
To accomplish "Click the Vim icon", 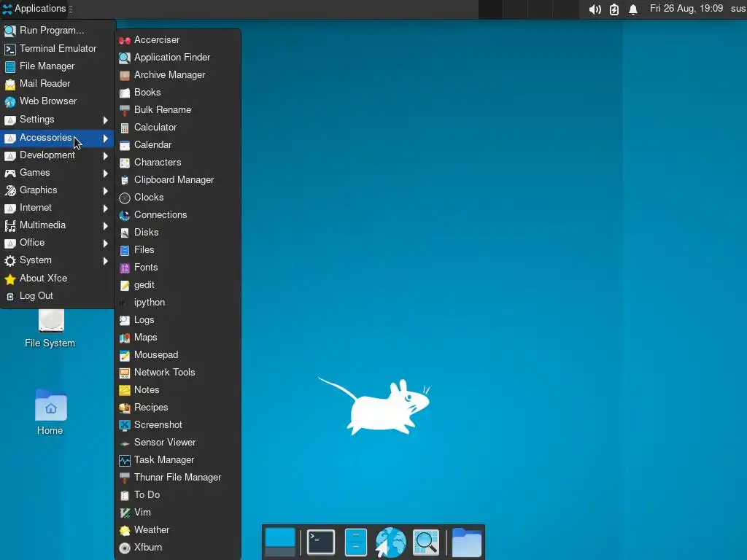I will point(124,513).
